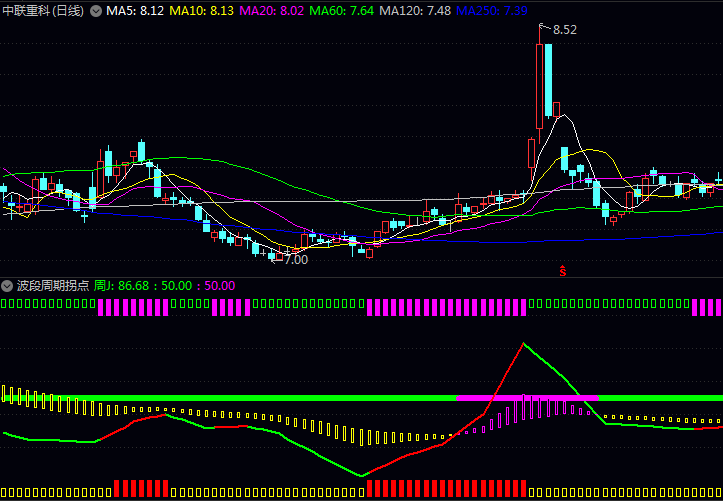Open dropdown next to 中联重科 (日线) title
The width and height of the screenshot is (723, 501).
96,10
